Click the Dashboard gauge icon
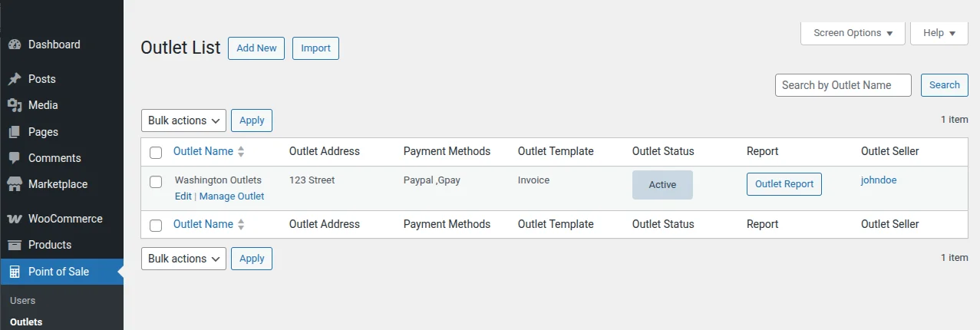This screenshot has width=980, height=330. 15,45
